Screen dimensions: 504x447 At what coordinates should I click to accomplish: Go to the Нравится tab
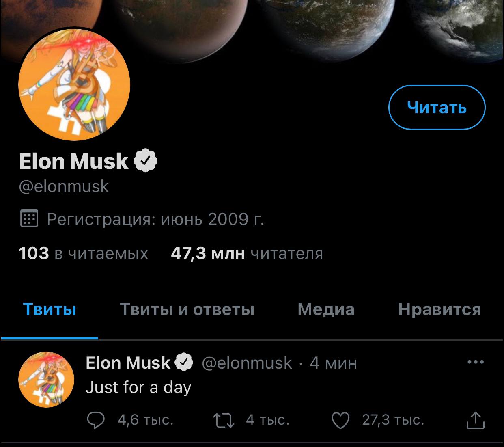(x=439, y=309)
